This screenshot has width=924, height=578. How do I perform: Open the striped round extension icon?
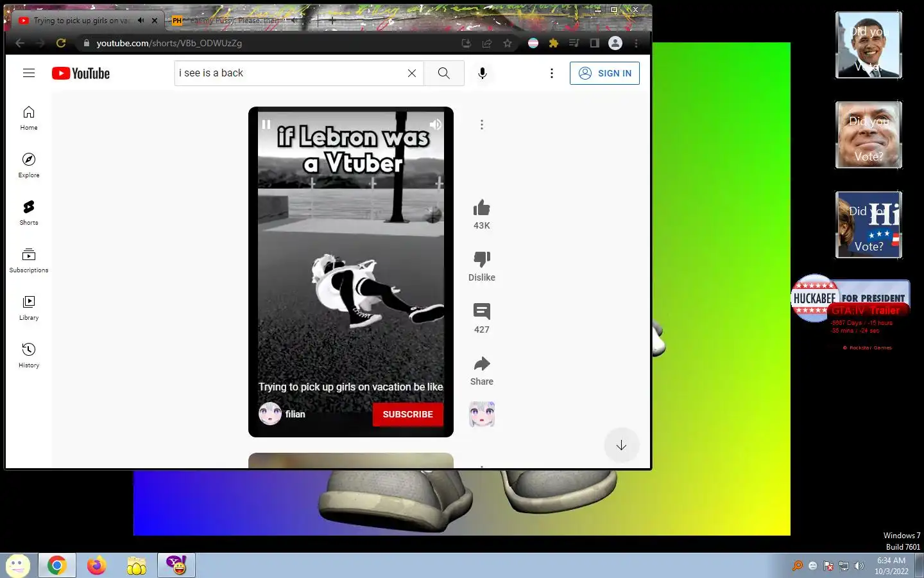pyautogui.click(x=533, y=43)
